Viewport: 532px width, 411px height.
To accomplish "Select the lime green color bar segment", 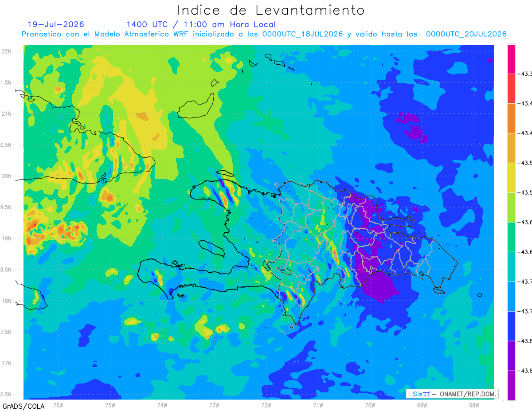I will coord(511,207).
